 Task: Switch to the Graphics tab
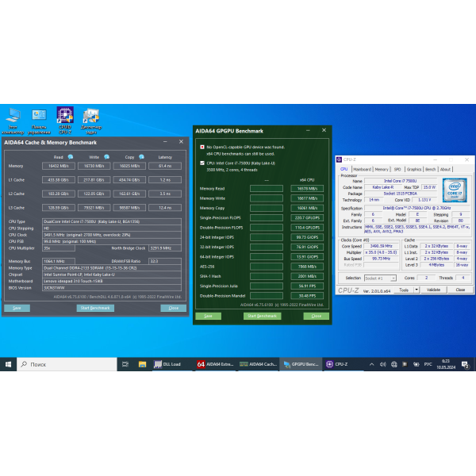(x=414, y=170)
